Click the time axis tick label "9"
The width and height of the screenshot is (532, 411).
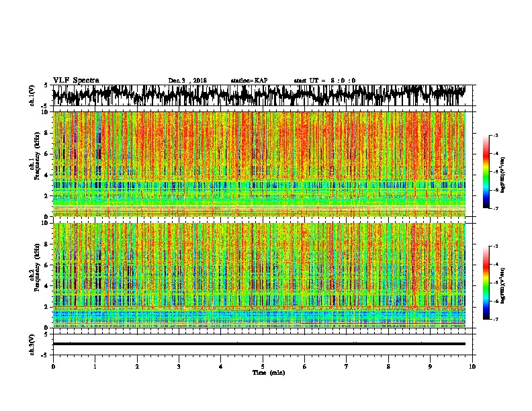click(x=430, y=367)
